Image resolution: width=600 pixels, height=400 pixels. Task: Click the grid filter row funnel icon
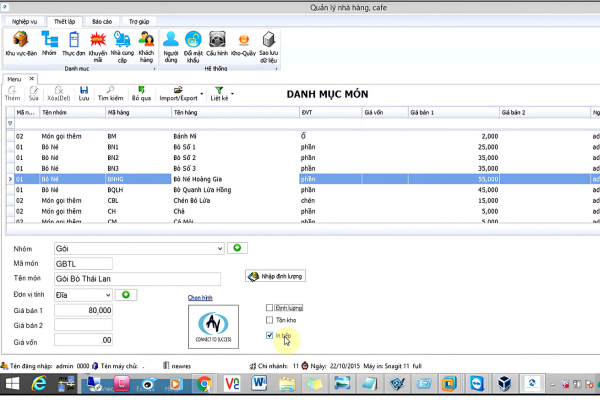[x=10, y=123]
